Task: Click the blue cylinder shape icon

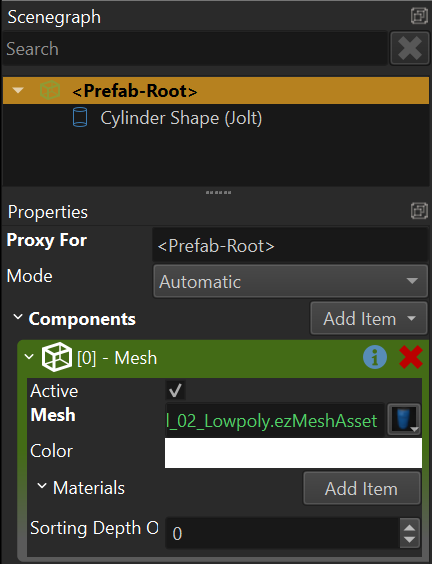Action: [x=80, y=117]
